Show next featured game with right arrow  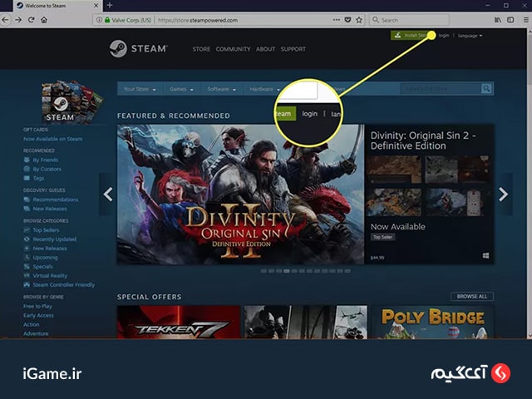[x=504, y=195]
